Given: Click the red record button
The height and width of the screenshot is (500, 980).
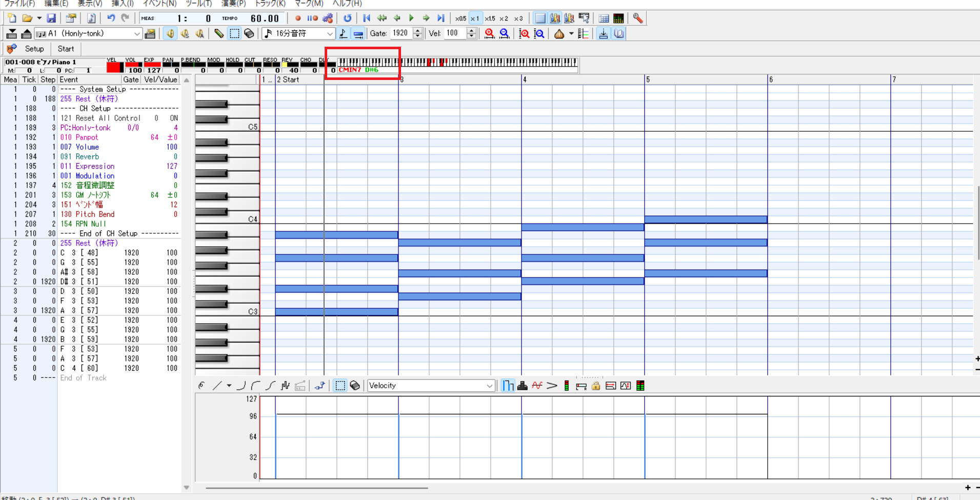Looking at the screenshot, I should 298,18.
